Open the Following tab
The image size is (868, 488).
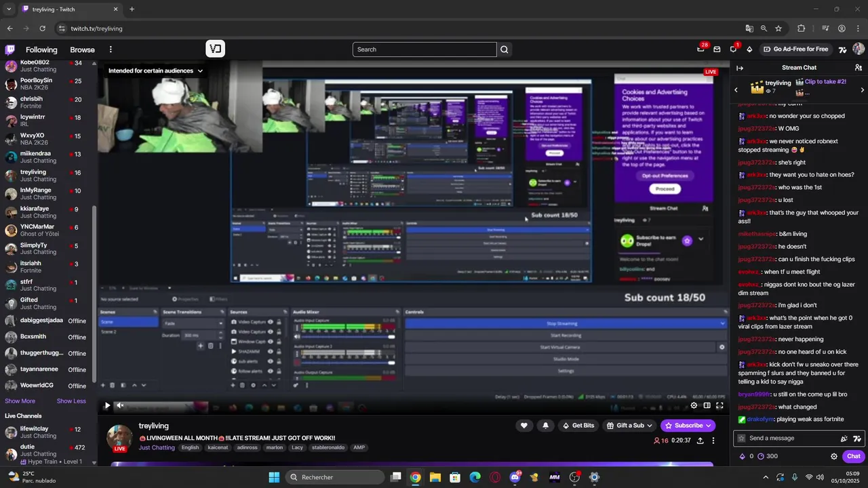coord(41,49)
